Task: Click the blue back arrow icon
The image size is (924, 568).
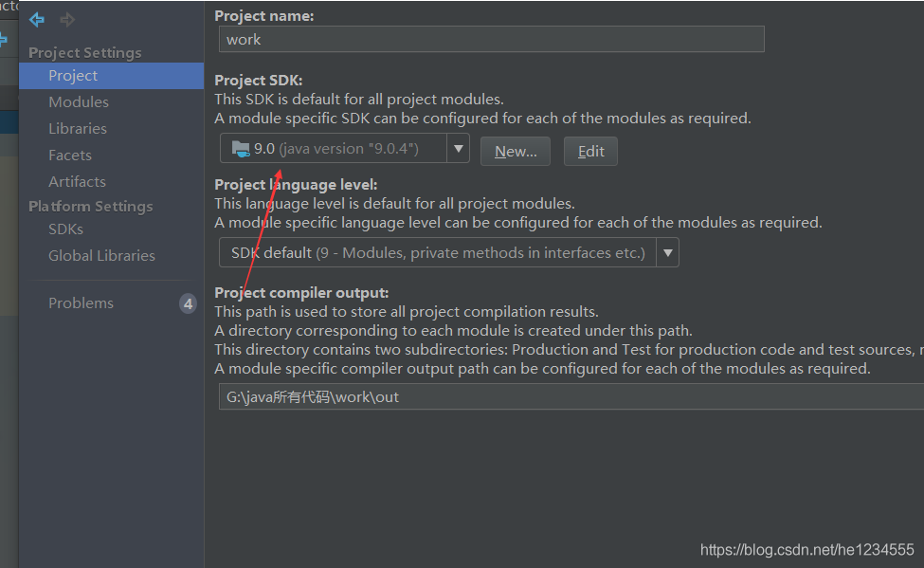Action: tap(37, 20)
